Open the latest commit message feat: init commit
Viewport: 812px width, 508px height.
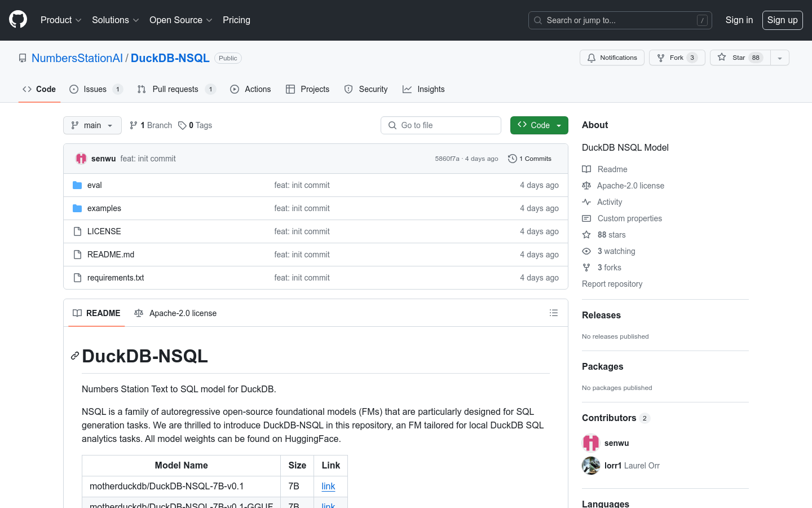click(148, 159)
